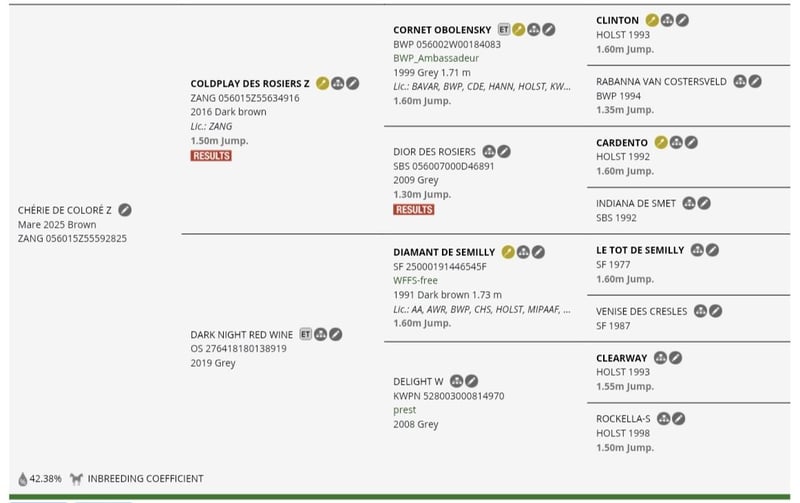Click the edit pencil icon beside Le Tot de Semilly
The image size is (800, 503).
point(712,250)
